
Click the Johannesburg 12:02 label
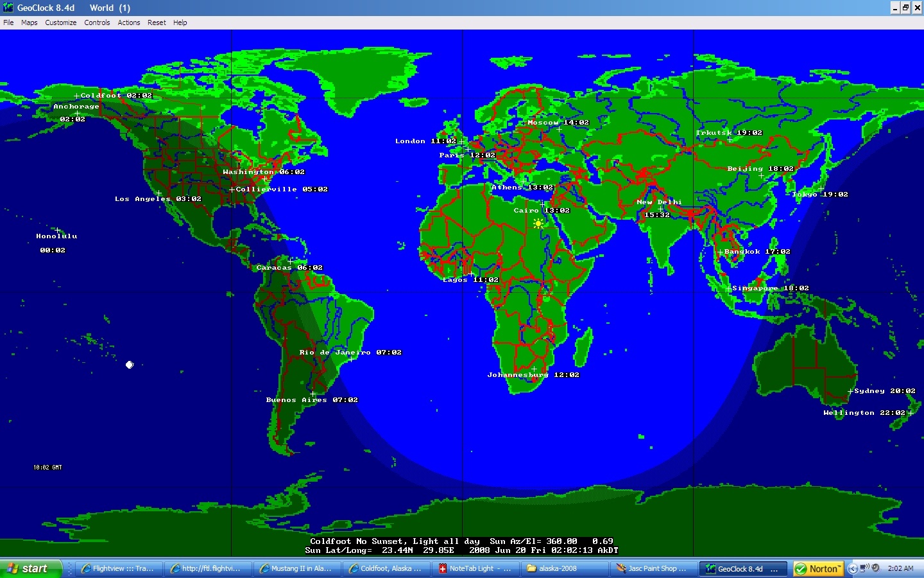[x=533, y=375]
